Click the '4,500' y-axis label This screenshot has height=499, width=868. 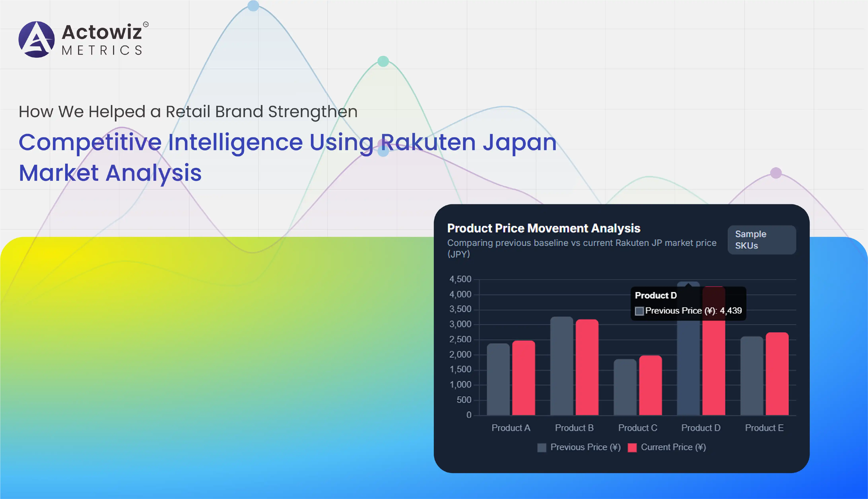click(460, 279)
